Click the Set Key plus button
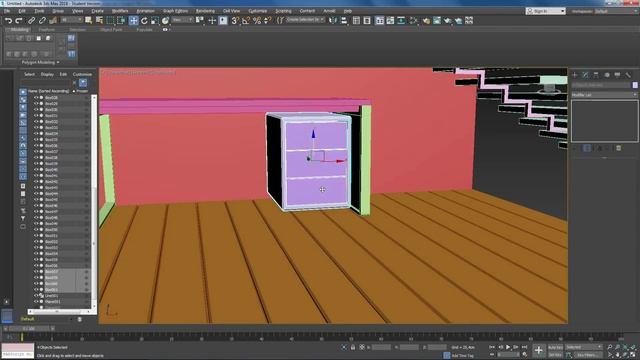Viewport: 640px width, 360px height. (x=539, y=350)
